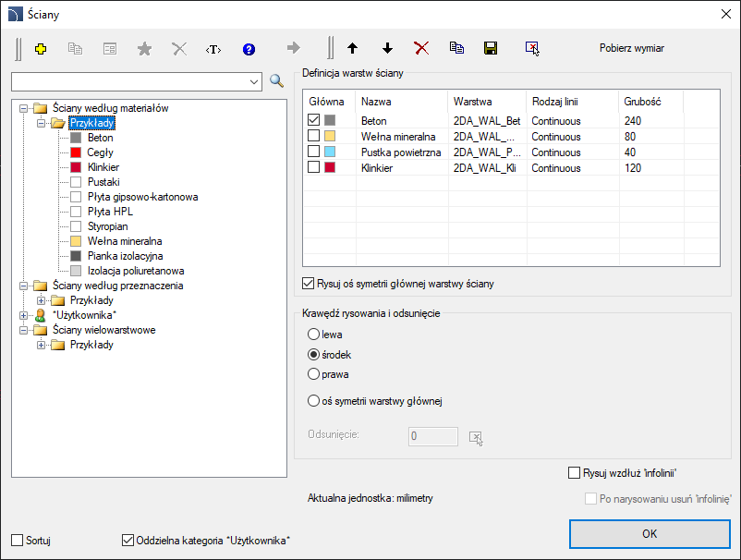
Task: Select the prawa radio button
Action: click(313, 374)
